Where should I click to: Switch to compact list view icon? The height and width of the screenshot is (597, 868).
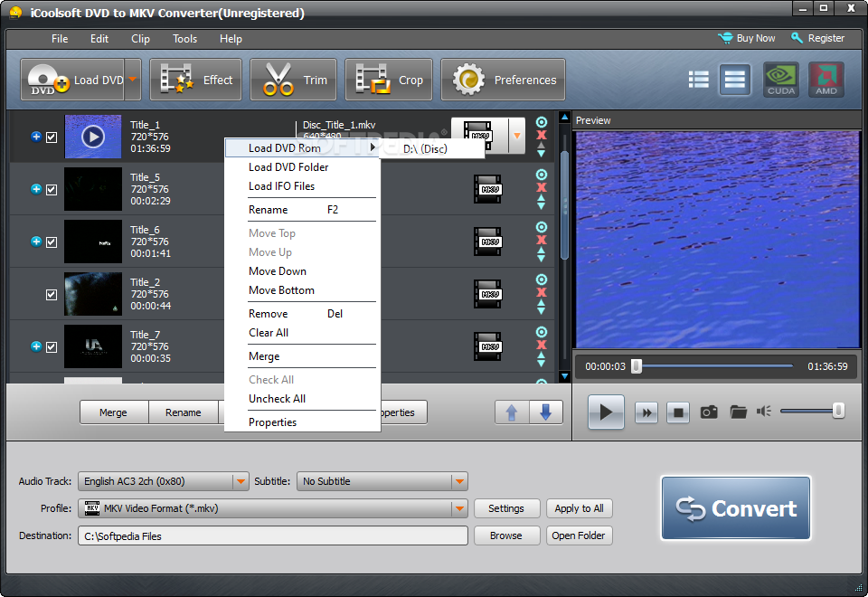[x=699, y=80]
